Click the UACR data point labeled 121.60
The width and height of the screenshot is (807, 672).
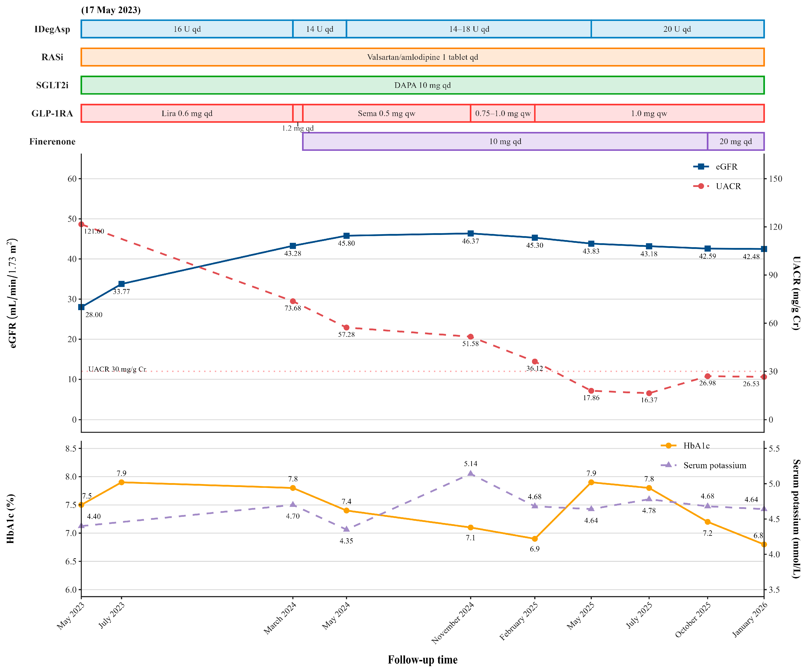point(81,224)
